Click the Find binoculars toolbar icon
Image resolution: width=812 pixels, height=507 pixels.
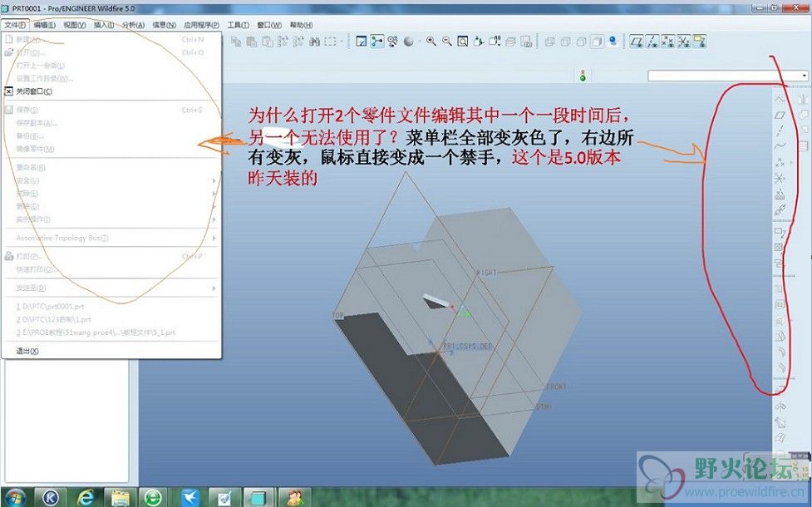click(314, 42)
